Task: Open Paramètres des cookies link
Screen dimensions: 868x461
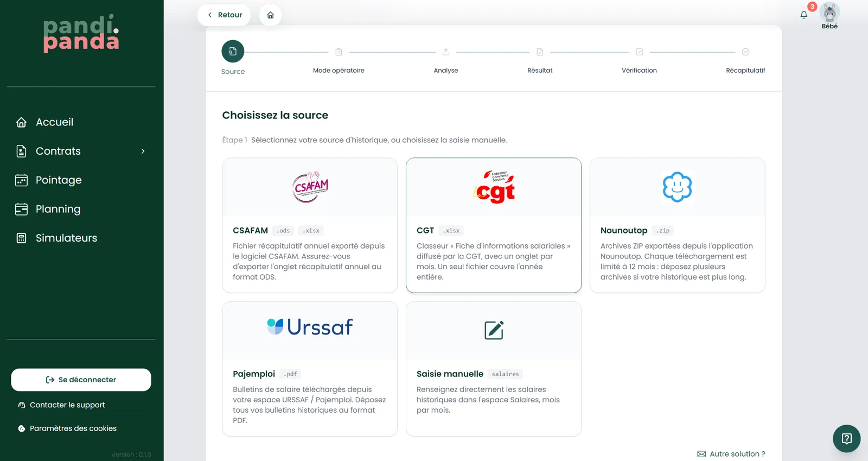Action: (67, 428)
